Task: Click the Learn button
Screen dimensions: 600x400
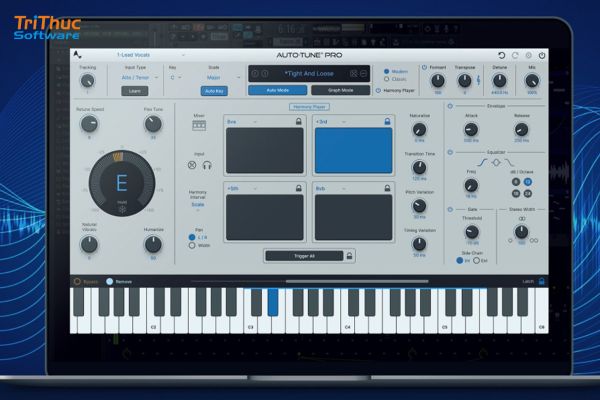Action: tap(135, 91)
